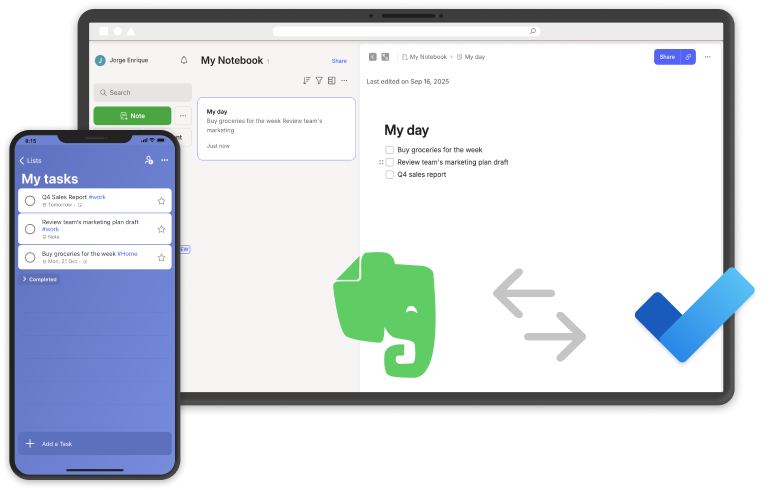Click the Search input field
Screen dimensions: 770x490
tap(143, 92)
